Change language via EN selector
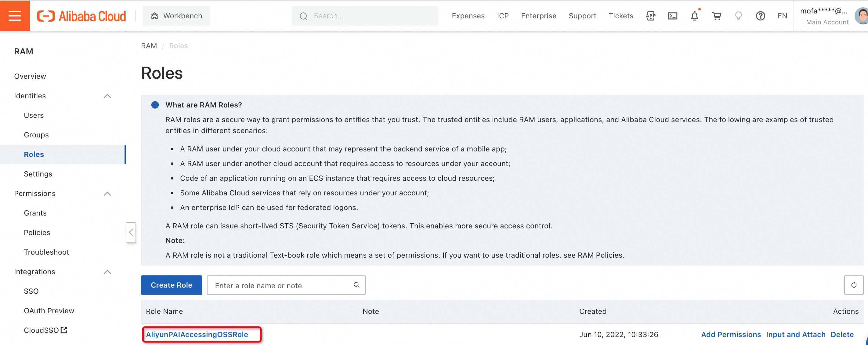The height and width of the screenshot is (345, 868). (x=782, y=16)
